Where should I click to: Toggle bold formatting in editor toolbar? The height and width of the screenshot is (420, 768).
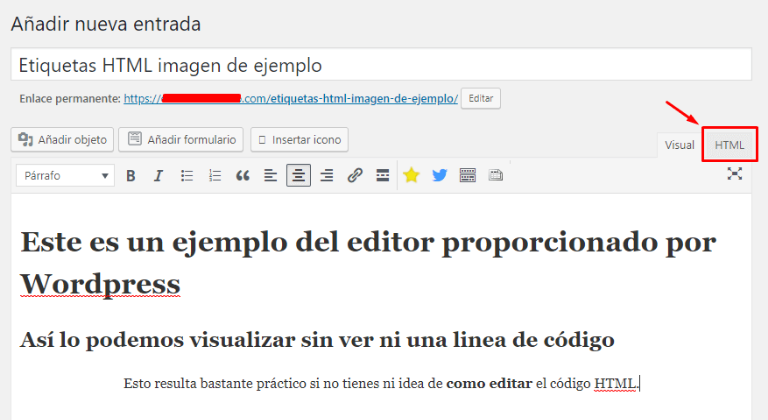[x=130, y=175]
